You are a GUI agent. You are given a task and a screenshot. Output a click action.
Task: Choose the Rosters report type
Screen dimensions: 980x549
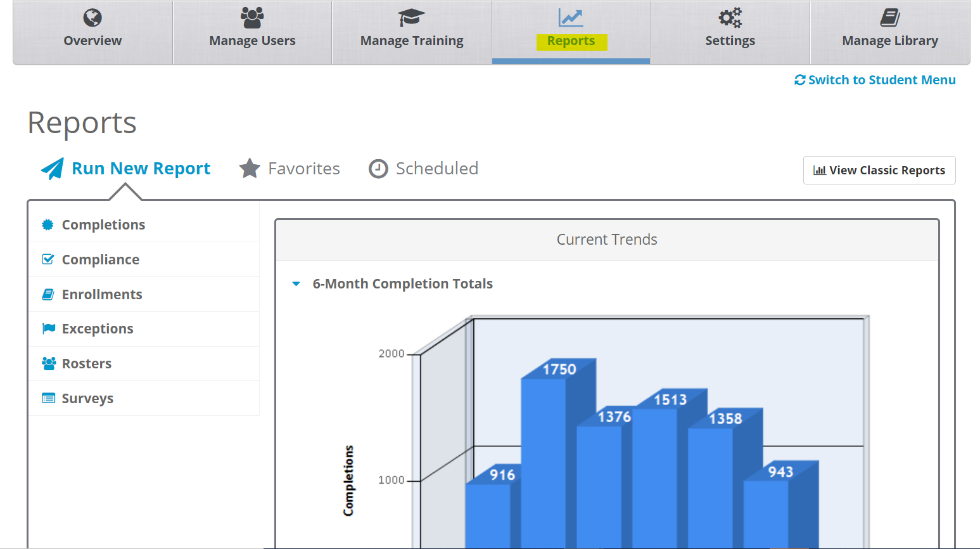[x=144, y=363]
